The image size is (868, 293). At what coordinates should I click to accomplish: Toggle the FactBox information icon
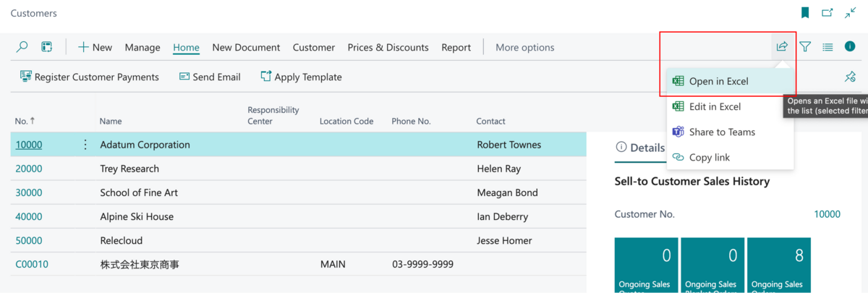click(x=850, y=47)
